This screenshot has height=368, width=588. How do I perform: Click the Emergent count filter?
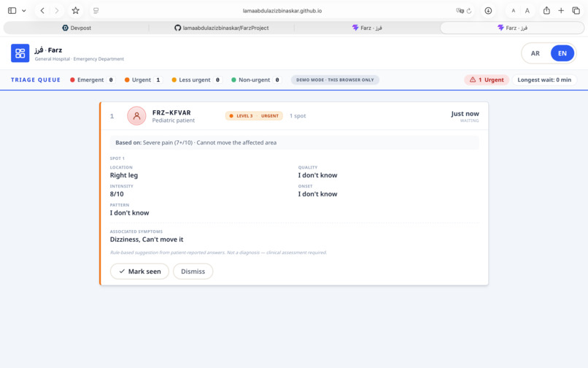[x=92, y=80]
